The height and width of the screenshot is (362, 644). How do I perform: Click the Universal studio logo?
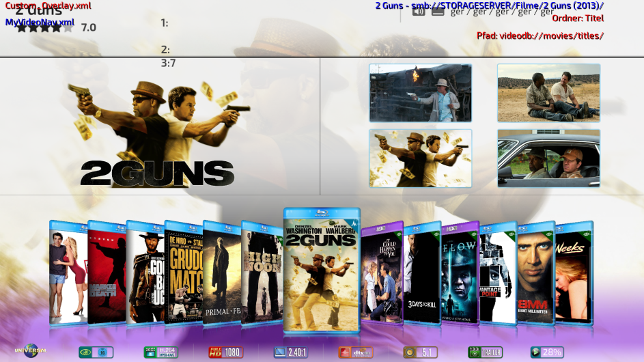pyautogui.click(x=30, y=351)
